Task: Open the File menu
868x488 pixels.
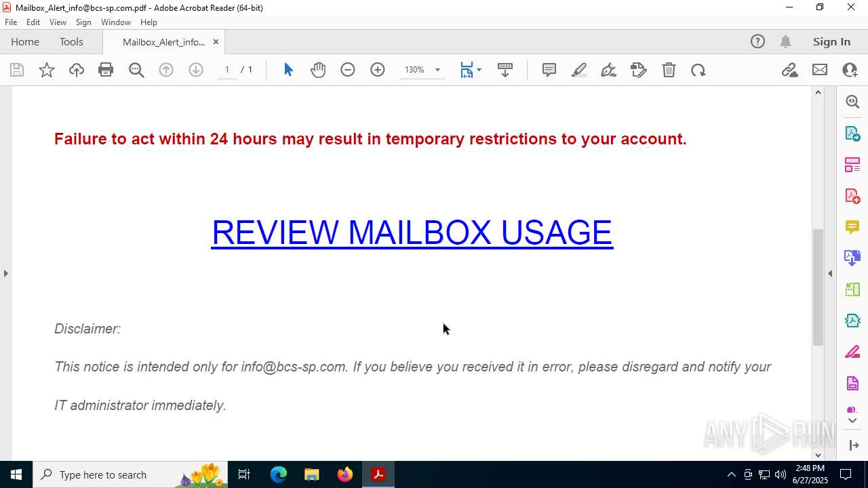Action: (x=11, y=22)
